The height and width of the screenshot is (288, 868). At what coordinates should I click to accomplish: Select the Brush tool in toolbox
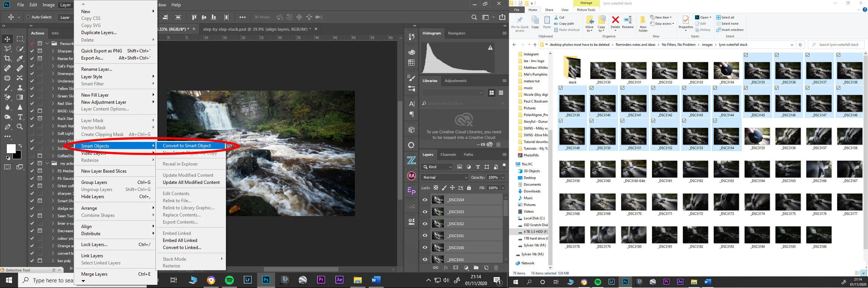(x=7, y=88)
